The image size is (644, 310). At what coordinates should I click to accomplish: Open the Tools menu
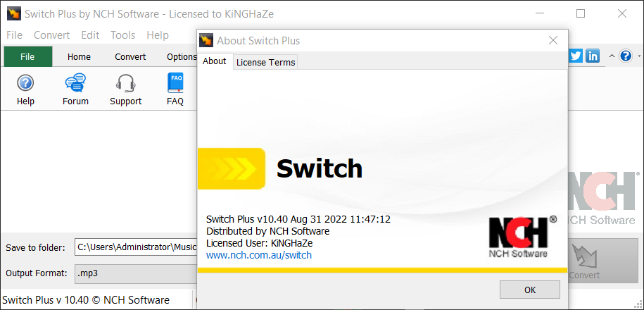click(x=122, y=35)
